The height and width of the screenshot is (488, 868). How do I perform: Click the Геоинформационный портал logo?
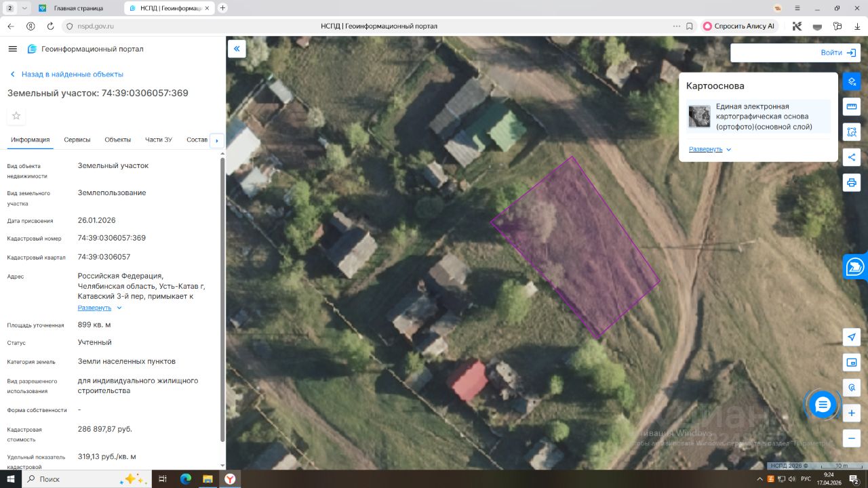[85, 49]
